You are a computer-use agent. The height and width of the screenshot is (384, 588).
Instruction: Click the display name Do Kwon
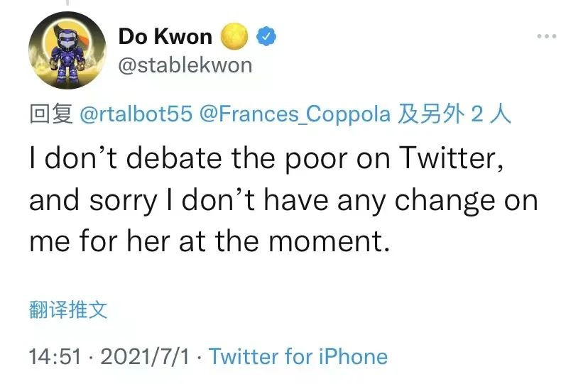(165, 37)
